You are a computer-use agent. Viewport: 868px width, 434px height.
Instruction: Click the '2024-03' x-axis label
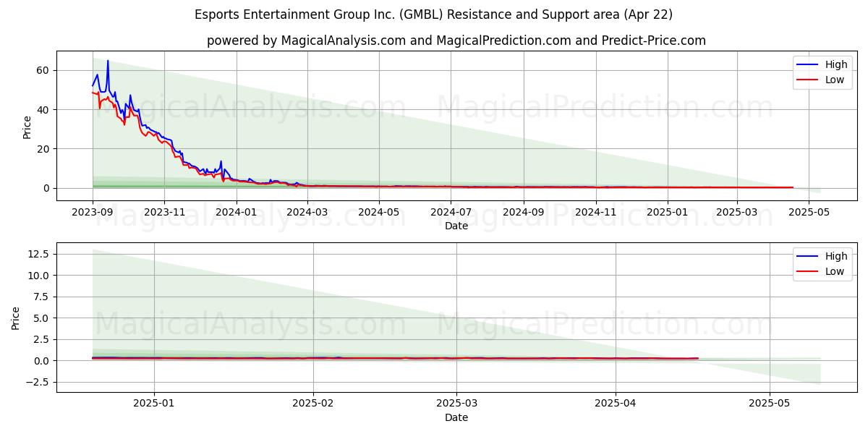point(307,212)
